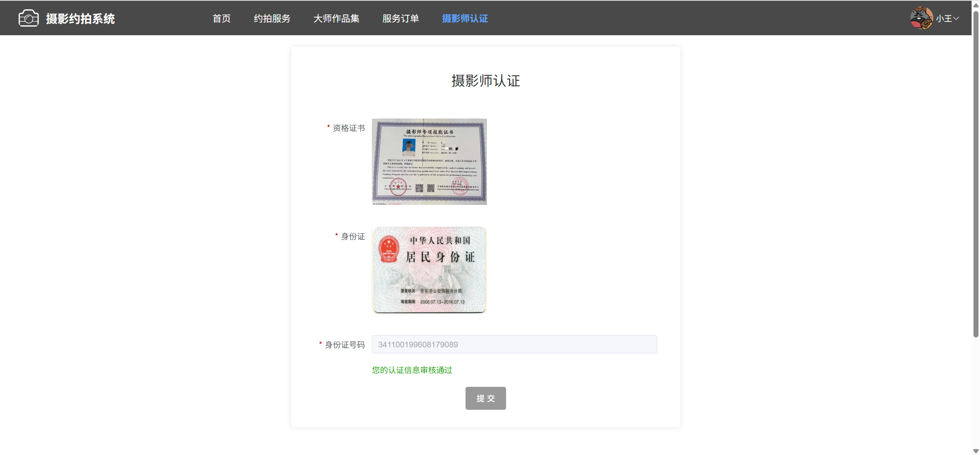This screenshot has width=980, height=455.
Task: Click the 小王 username text
Action: click(x=944, y=18)
